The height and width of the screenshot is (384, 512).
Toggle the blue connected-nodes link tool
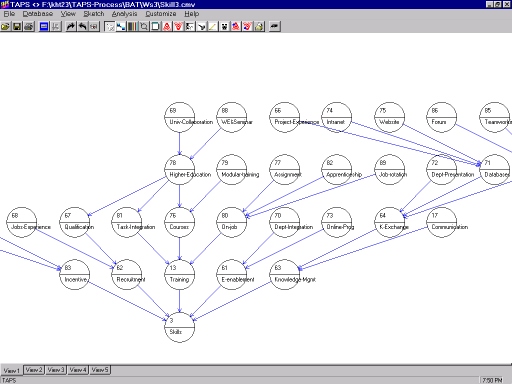point(121,26)
